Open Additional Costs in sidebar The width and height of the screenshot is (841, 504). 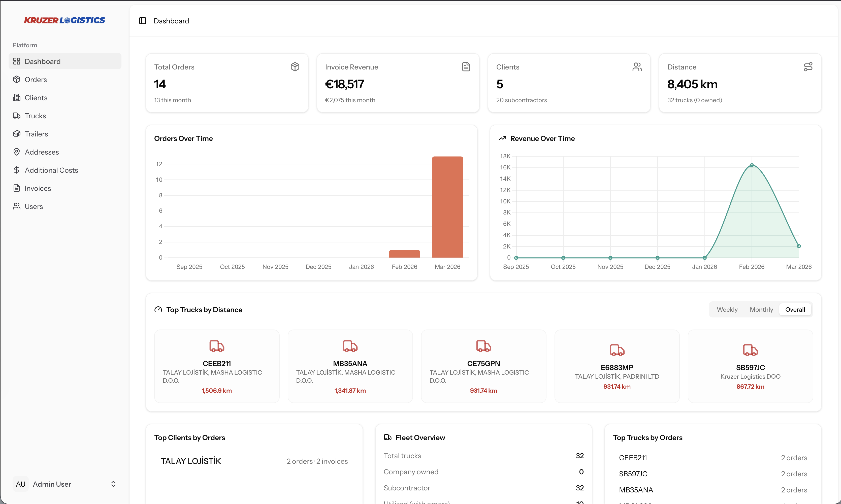click(x=51, y=170)
